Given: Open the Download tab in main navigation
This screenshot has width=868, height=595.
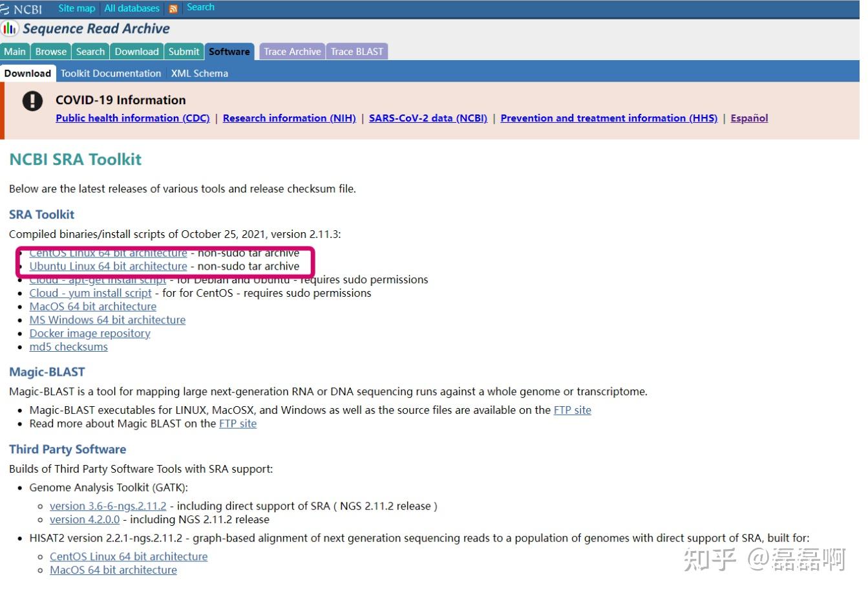Looking at the screenshot, I should (x=136, y=52).
